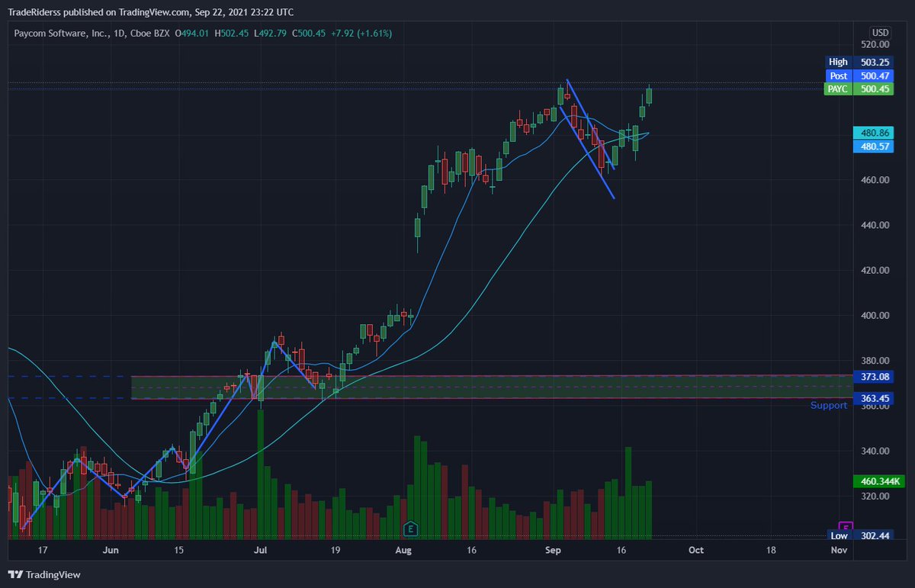Click the USD currency label
Screen dimensions: 915x588
click(x=881, y=32)
